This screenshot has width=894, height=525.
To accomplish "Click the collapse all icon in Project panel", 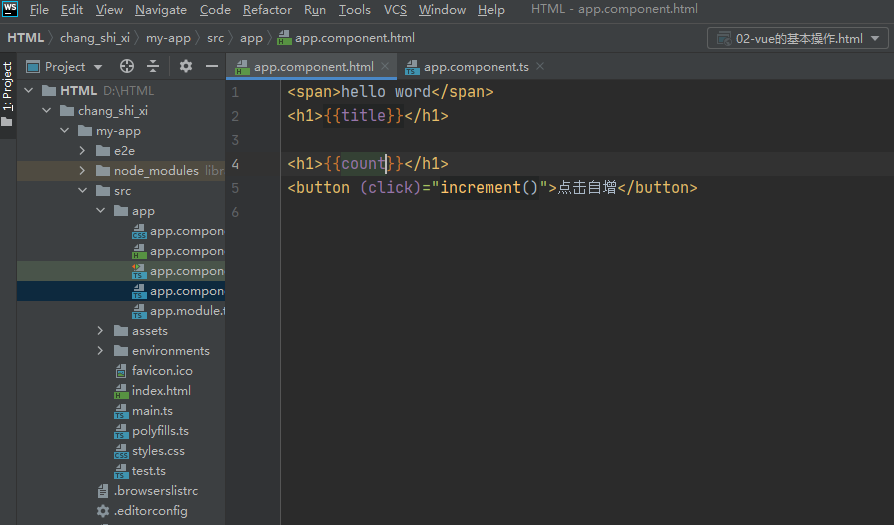I will click(153, 67).
